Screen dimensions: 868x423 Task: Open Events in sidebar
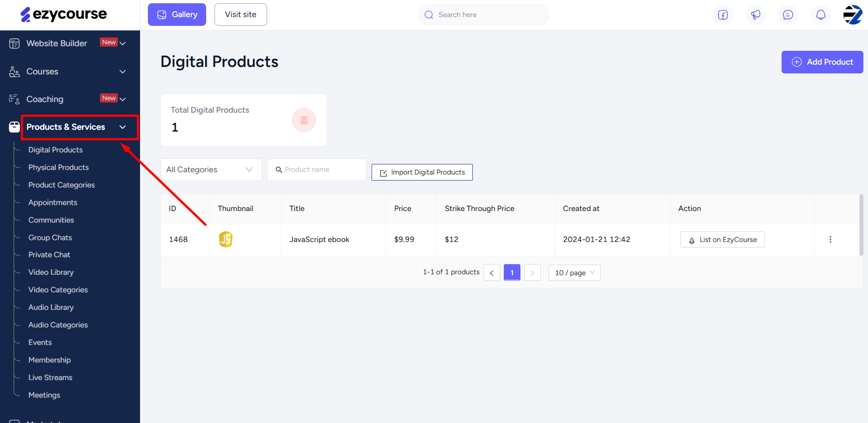click(40, 342)
